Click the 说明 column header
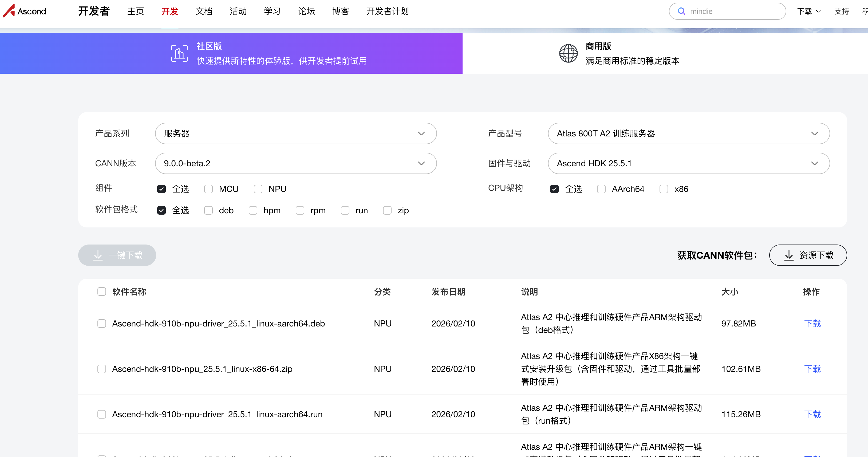The width and height of the screenshot is (868, 457). tap(529, 291)
